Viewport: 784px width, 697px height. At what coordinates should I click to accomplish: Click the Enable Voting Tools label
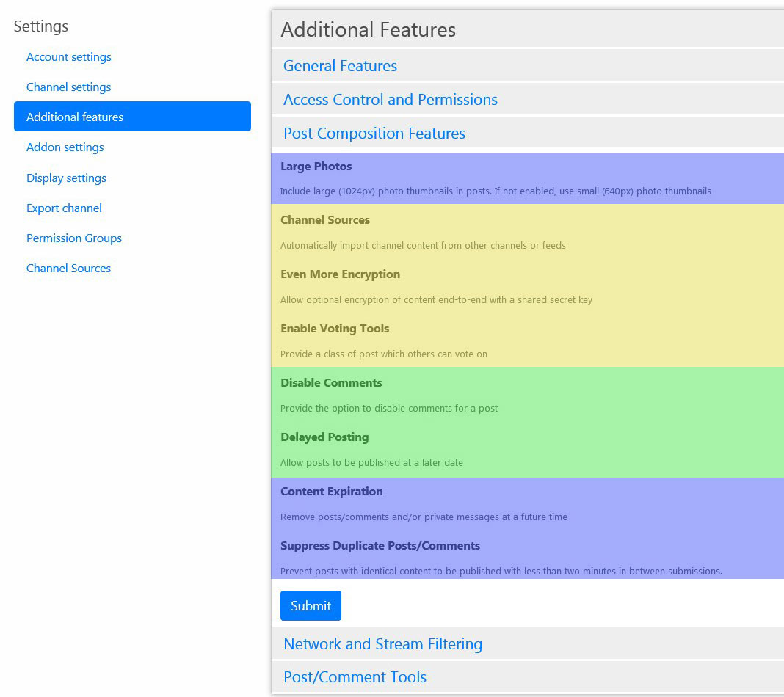pyautogui.click(x=335, y=329)
